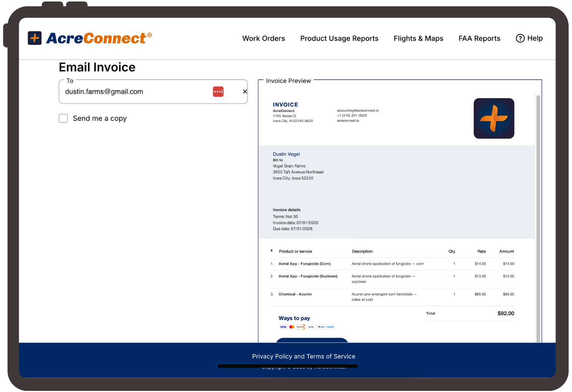Click 'Vogel Grain Farms' billing name
Image resolution: width=572 pixels, height=392 pixels.
289,166
